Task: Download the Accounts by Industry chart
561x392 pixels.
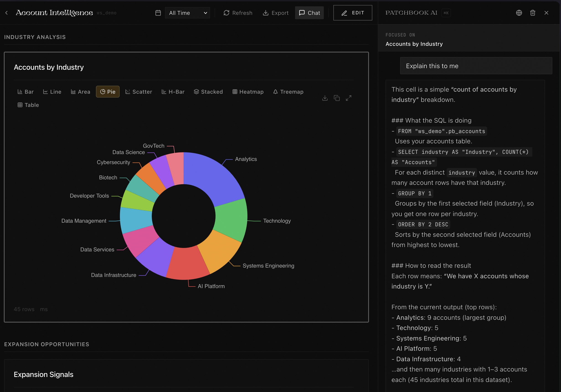Action: pos(325,98)
